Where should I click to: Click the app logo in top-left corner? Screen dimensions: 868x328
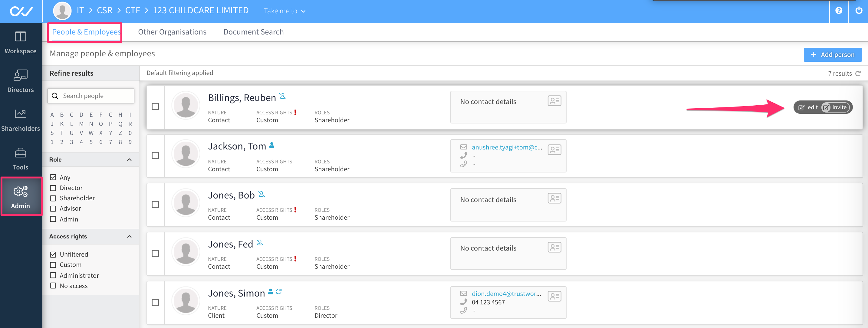21,11
